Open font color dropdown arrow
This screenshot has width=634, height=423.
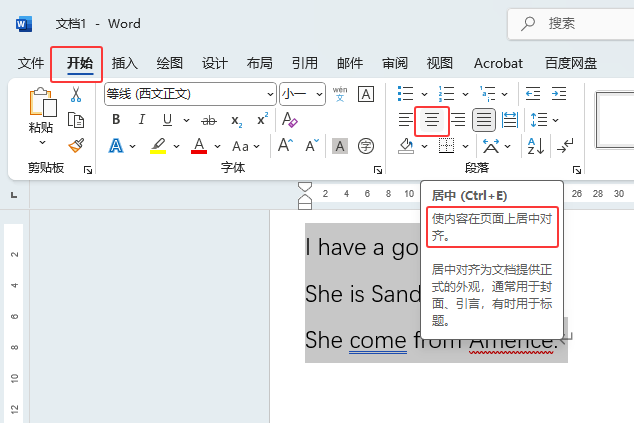pos(218,146)
